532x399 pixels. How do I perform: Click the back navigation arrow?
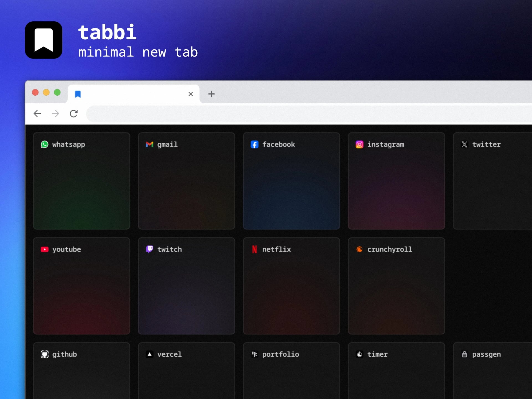click(x=37, y=114)
